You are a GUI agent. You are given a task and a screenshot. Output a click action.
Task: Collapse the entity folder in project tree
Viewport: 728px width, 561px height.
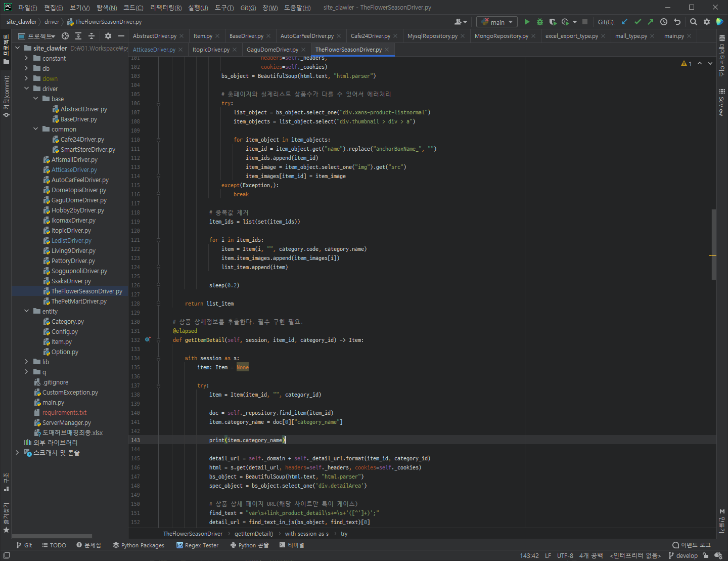click(26, 311)
